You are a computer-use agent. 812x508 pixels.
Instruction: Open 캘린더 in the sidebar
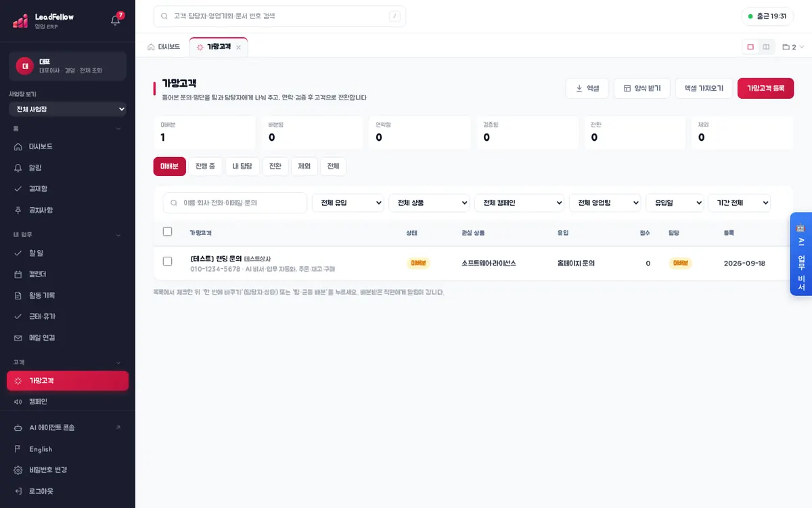[68, 274]
